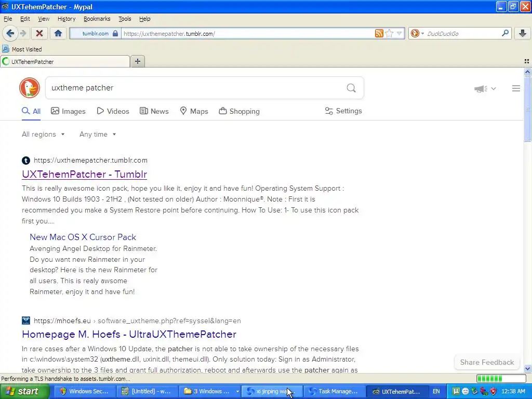The height and width of the screenshot is (399, 532).
Task: Open the Windows Start menu
Action: [x=24, y=391]
